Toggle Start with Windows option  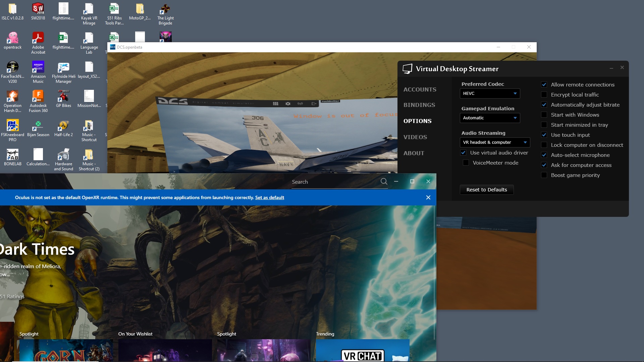click(x=544, y=115)
